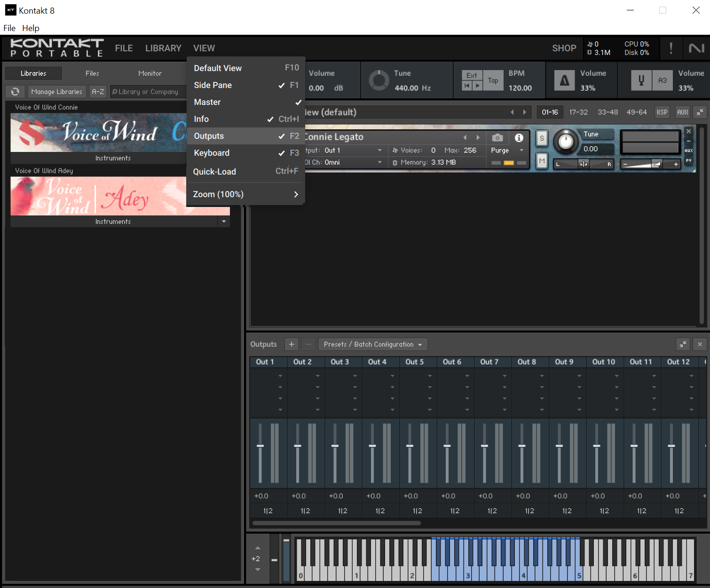Click the tuning fork reference tone icon

pyautogui.click(x=641, y=80)
